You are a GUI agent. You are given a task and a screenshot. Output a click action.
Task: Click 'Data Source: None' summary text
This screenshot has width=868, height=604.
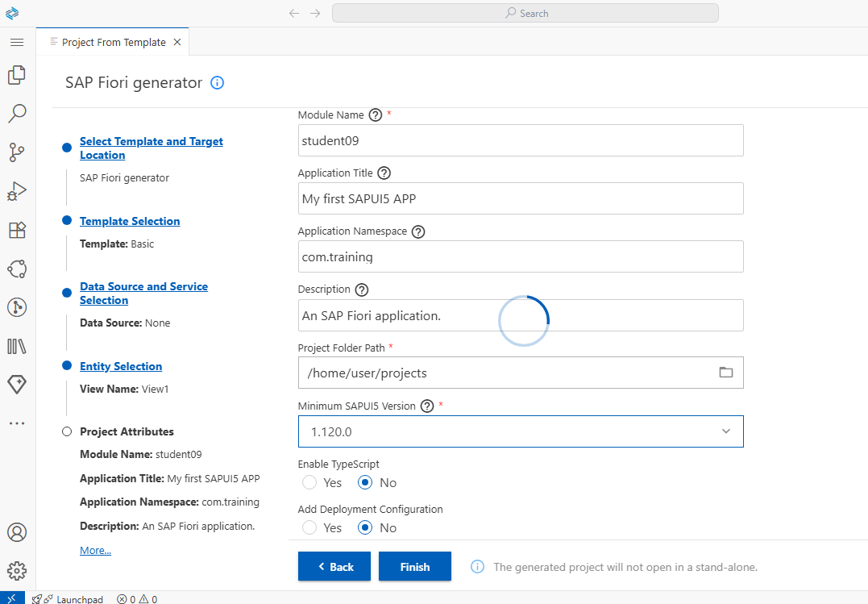pyautogui.click(x=125, y=323)
